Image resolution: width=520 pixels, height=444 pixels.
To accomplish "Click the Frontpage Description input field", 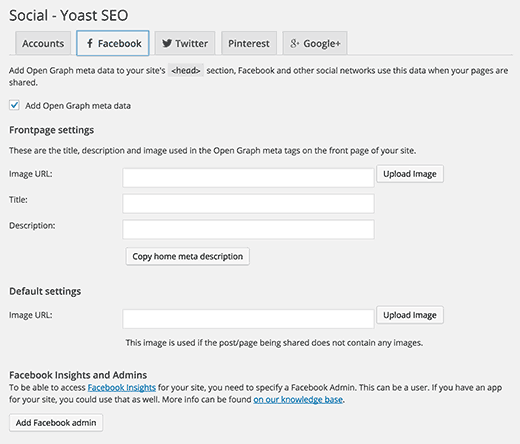I will (248, 229).
